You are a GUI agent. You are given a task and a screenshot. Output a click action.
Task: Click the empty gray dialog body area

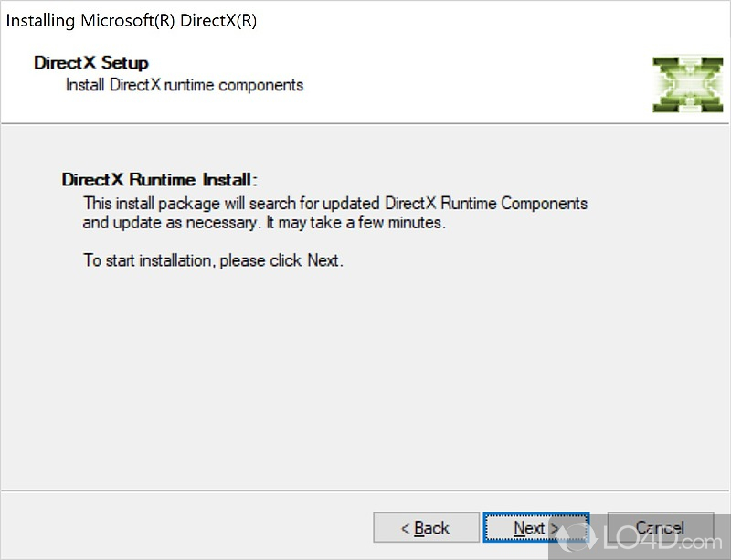[365, 384]
